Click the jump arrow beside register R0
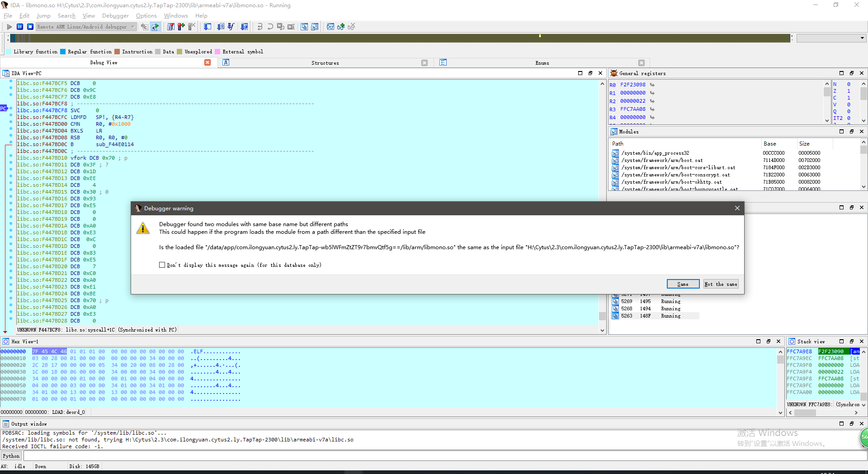The image size is (868, 474). point(652,85)
